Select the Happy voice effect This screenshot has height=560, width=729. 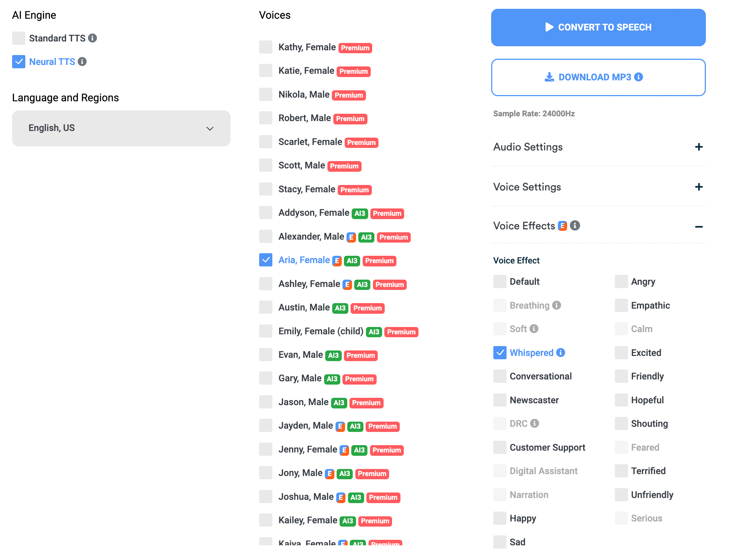click(499, 518)
